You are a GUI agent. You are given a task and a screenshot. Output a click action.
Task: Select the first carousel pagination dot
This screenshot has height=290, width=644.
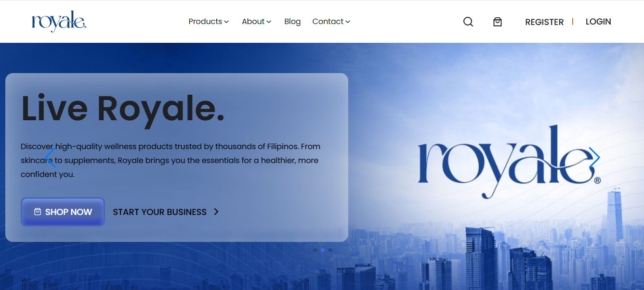315,250
